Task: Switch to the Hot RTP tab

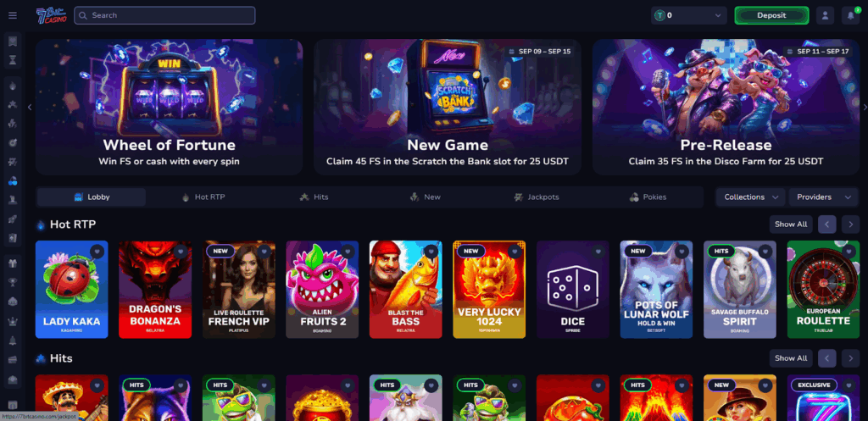Action: [x=203, y=197]
